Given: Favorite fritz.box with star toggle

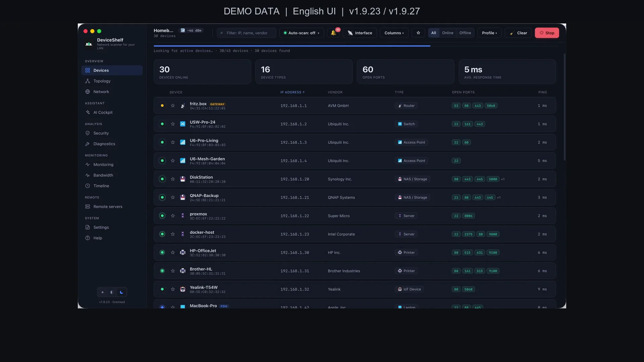Looking at the screenshot, I should point(173,106).
